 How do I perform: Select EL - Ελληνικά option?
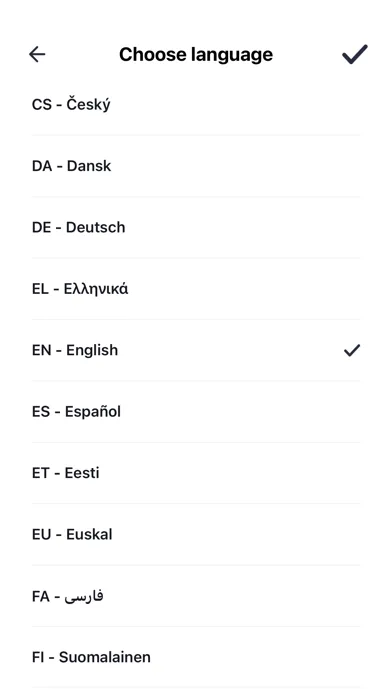tap(196, 289)
